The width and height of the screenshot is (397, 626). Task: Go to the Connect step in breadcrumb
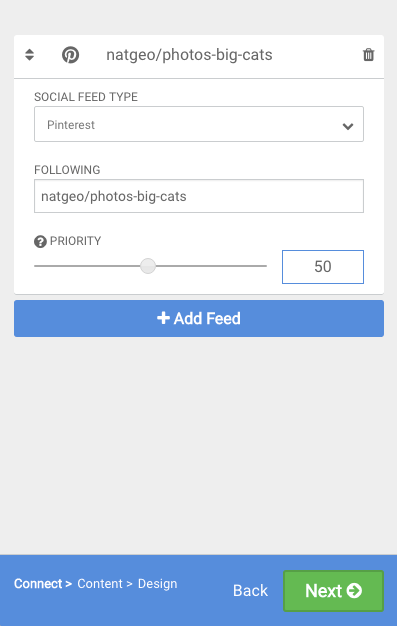pos(38,584)
